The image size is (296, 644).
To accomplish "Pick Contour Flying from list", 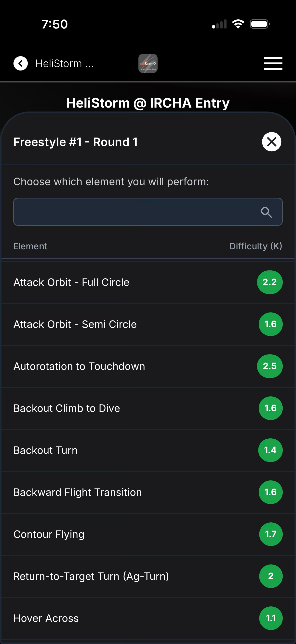I will pyautogui.click(x=148, y=534).
